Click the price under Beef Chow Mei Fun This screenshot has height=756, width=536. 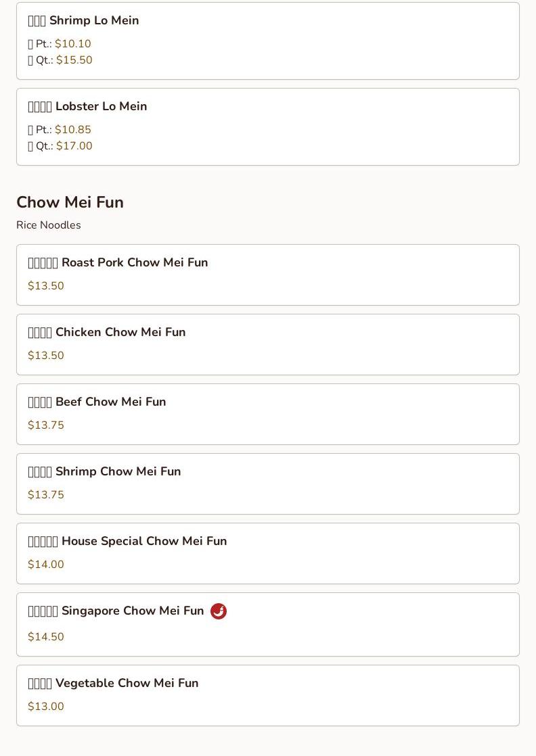click(46, 425)
